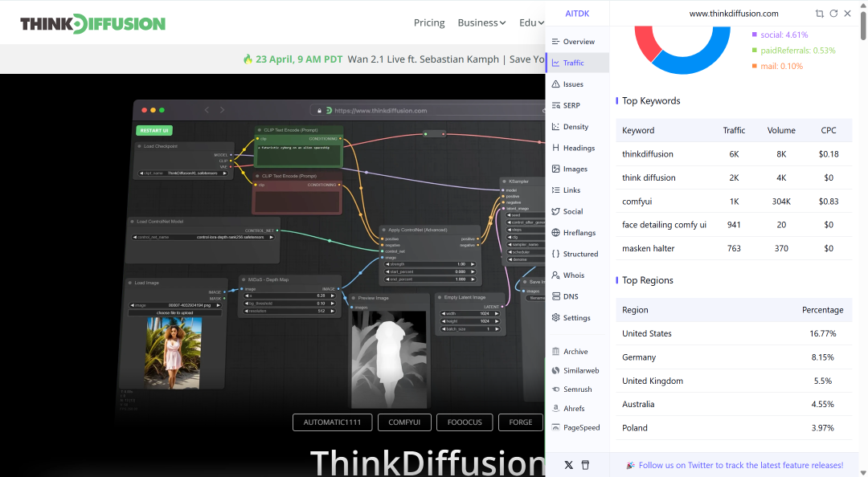This screenshot has height=477, width=868.
Task: Open PageSpeed for this site
Action: pos(577,428)
